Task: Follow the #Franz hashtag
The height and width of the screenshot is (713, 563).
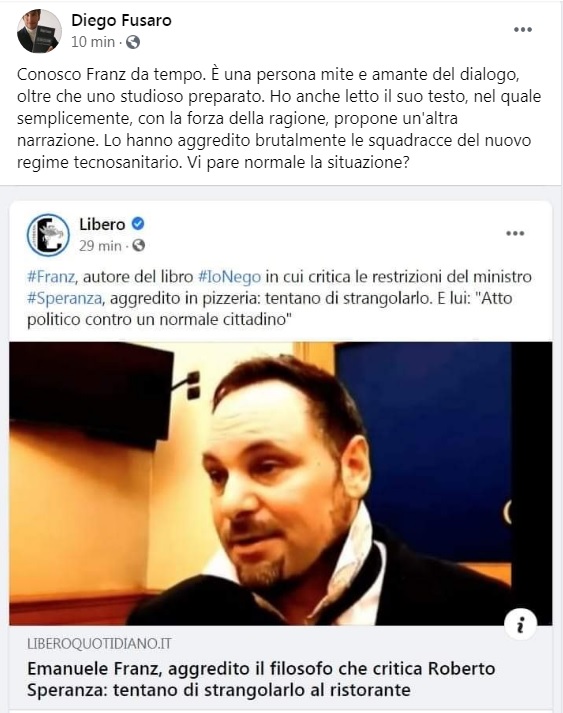Action: [51, 276]
